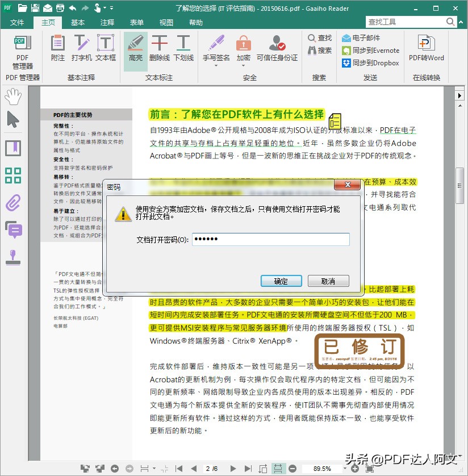
Task: Print the document using the printer icon
Action: 60,8
